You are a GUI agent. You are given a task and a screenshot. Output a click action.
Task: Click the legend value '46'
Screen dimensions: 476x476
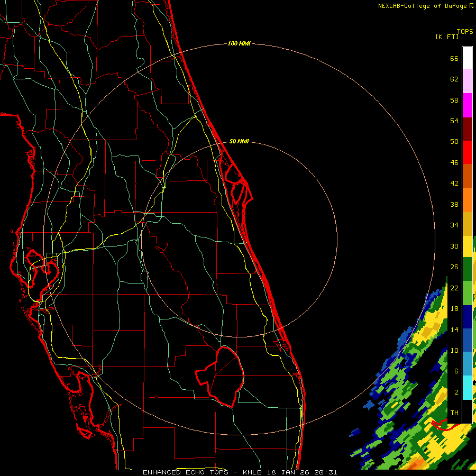point(454,163)
